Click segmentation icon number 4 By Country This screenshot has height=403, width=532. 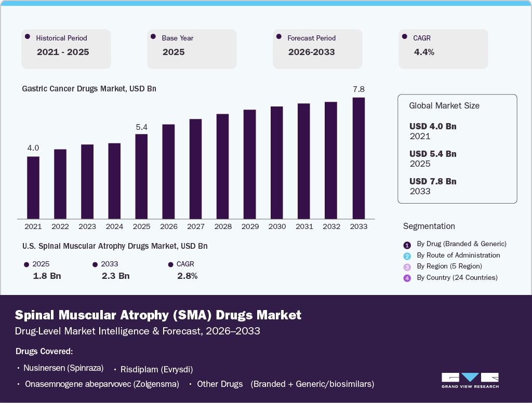407,278
